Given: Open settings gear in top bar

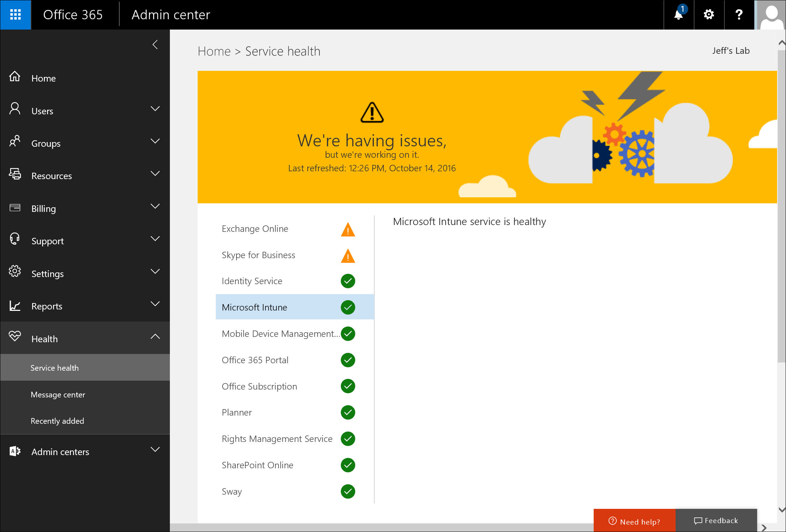Looking at the screenshot, I should pyautogui.click(x=709, y=15).
